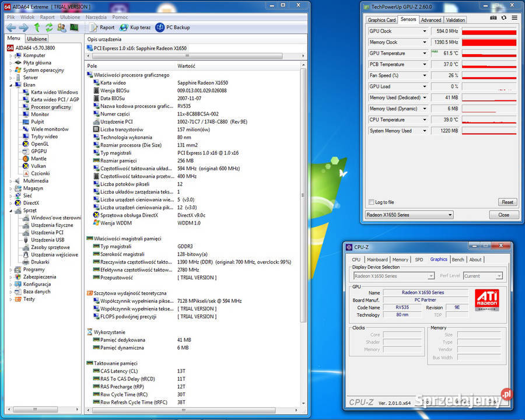
Task: Open the Widok menu
Action: 27,17
